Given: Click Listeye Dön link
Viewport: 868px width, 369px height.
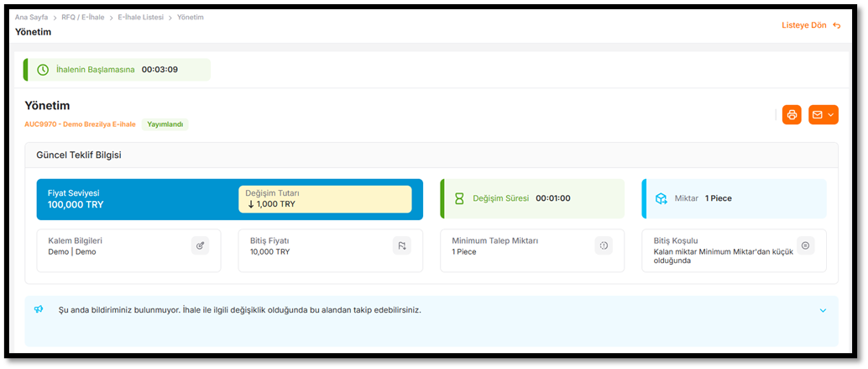Looking at the screenshot, I should [x=804, y=25].
